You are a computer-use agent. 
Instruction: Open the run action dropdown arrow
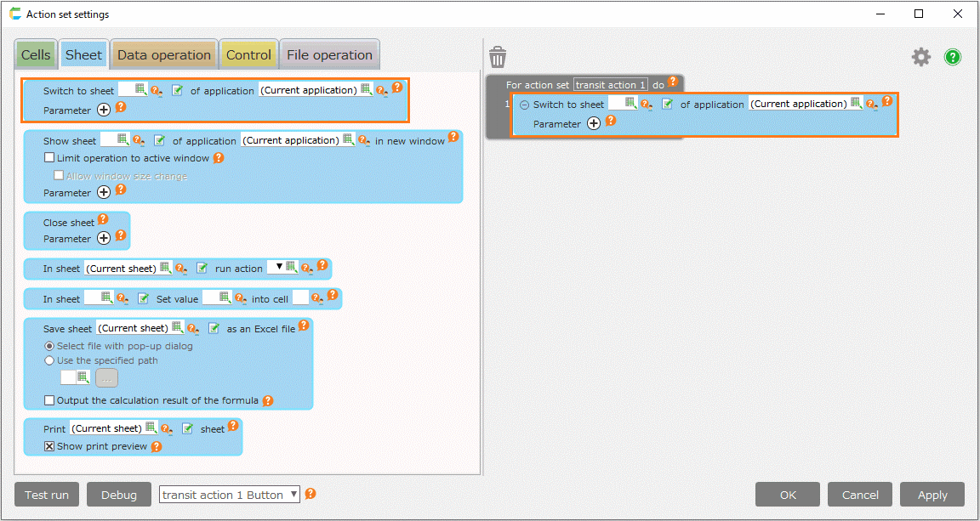click(278, 267)
